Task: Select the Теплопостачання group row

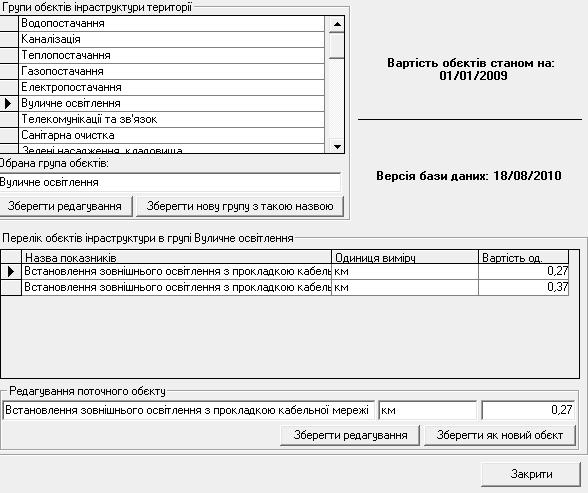Action: (x=171, y=55)
